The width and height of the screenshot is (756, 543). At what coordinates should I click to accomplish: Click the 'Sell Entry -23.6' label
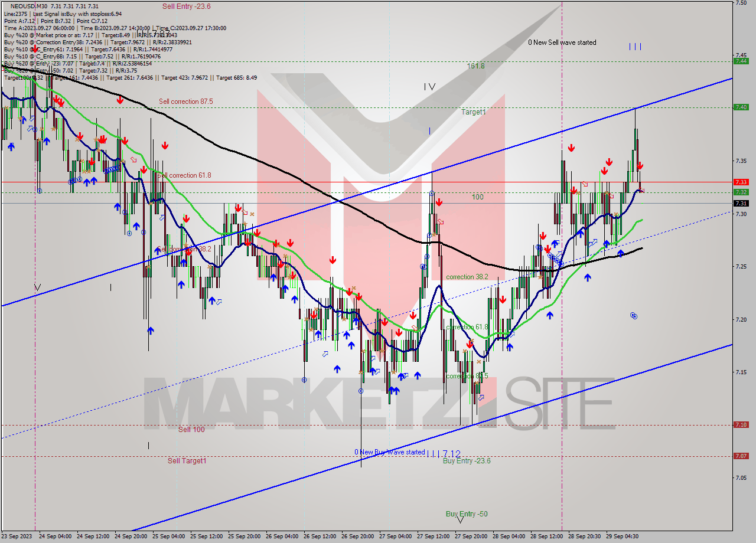pos(186,6)
